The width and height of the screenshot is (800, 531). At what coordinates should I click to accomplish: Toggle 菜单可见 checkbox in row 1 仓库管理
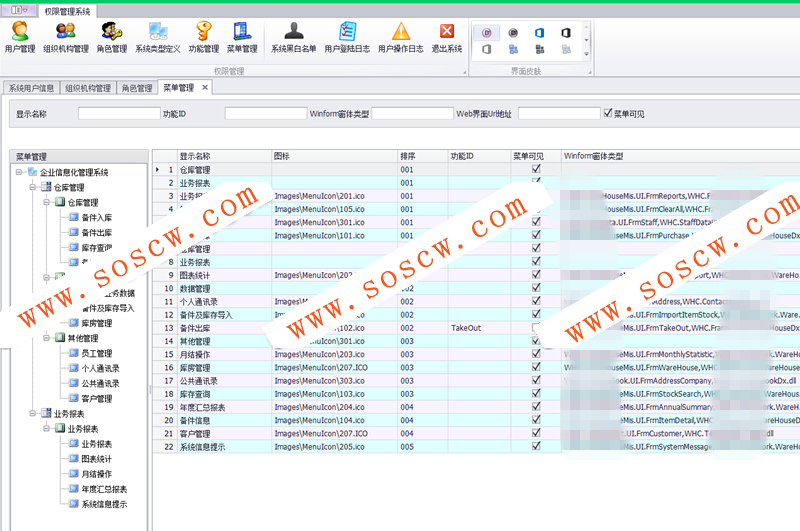click(536, 169)
